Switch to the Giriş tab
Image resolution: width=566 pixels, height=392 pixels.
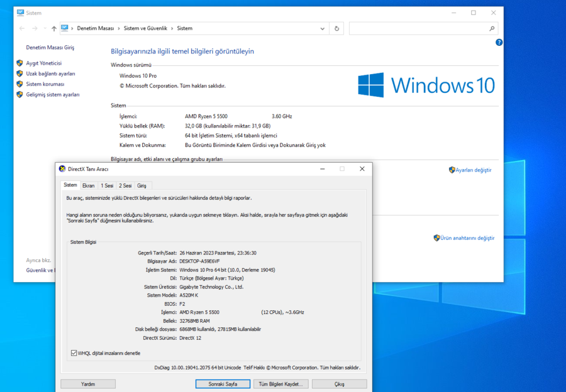(x=142, y=186)
